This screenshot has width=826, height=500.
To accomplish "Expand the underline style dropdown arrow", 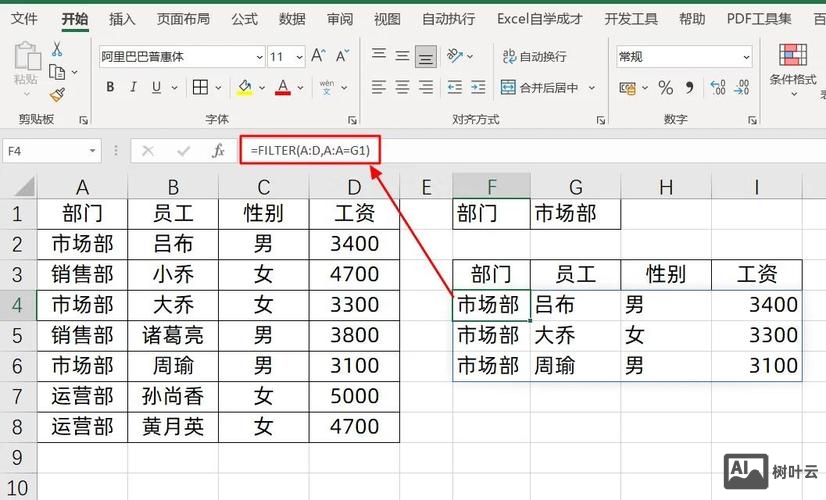I will (174, 87).
